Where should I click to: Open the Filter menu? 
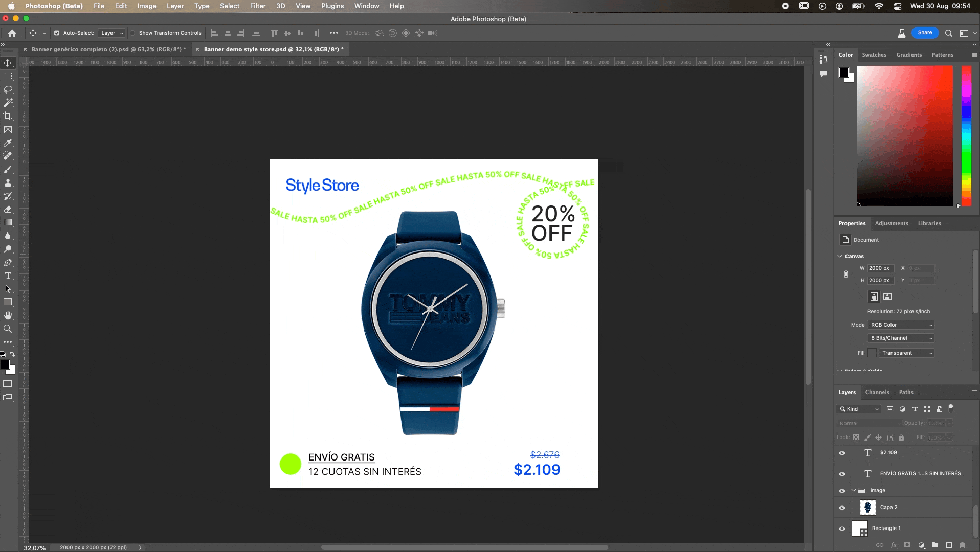258,6
